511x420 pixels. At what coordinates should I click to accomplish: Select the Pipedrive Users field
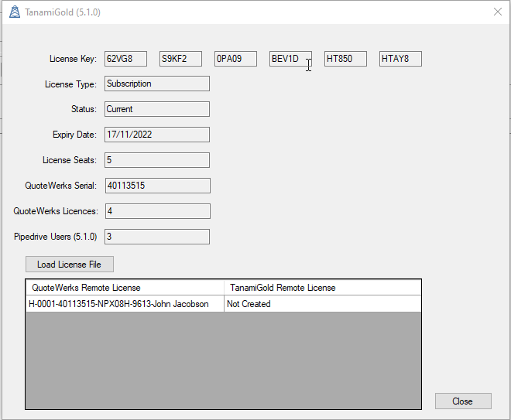(x=156, y=237)
